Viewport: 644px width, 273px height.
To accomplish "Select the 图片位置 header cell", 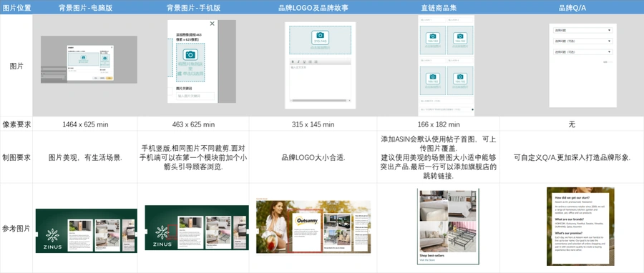I will 16,7.
